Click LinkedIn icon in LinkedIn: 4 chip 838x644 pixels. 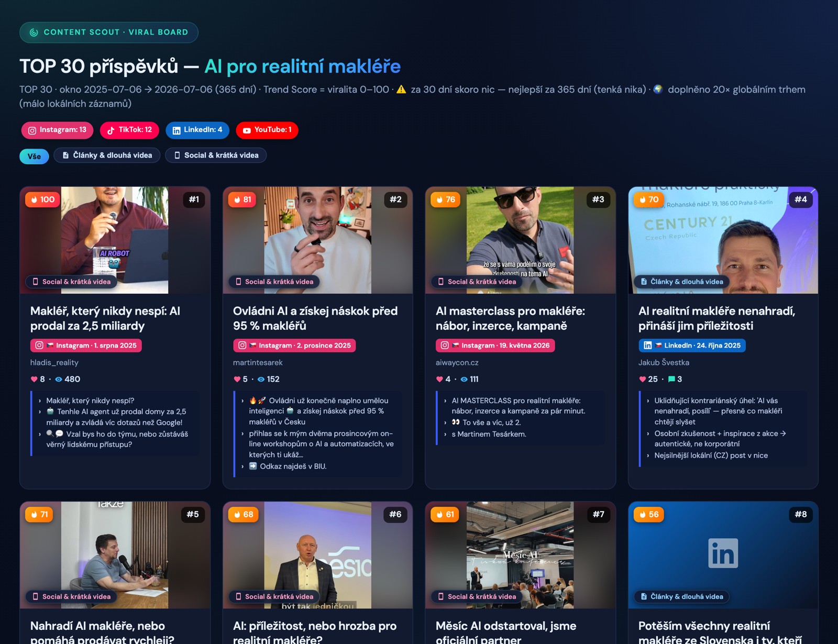(177, 130)
